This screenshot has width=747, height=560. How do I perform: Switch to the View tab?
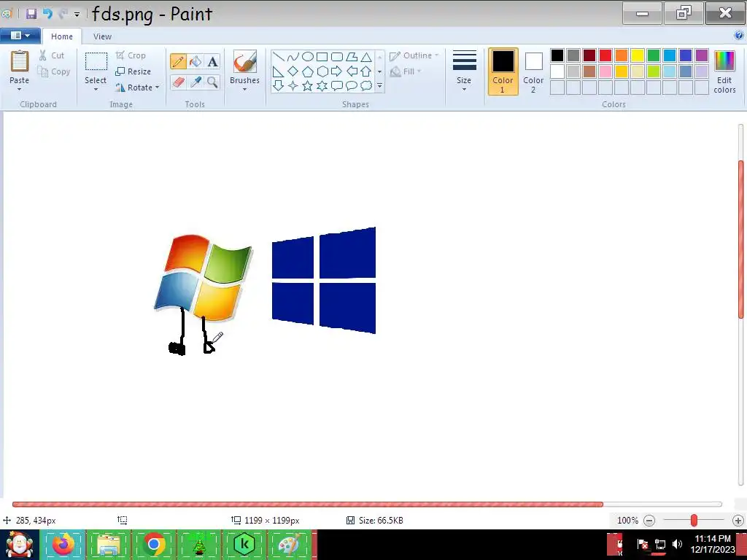102,36
